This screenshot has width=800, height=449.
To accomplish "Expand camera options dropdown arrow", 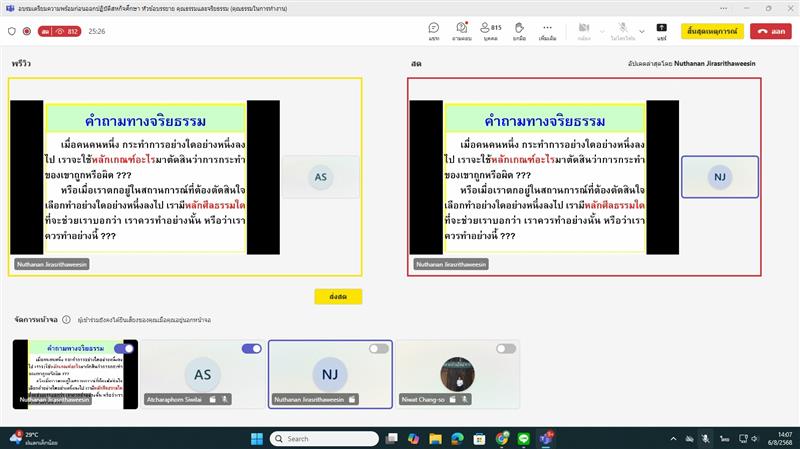I will (603, 31).
